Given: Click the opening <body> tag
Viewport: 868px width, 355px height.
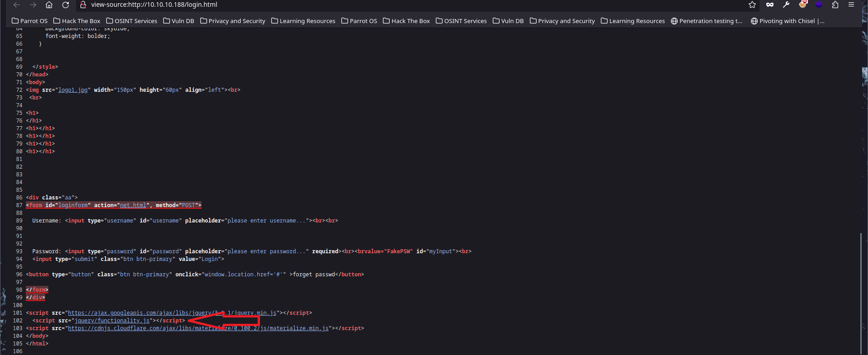Looking at the screenshot, I should [x=36, y=82].
